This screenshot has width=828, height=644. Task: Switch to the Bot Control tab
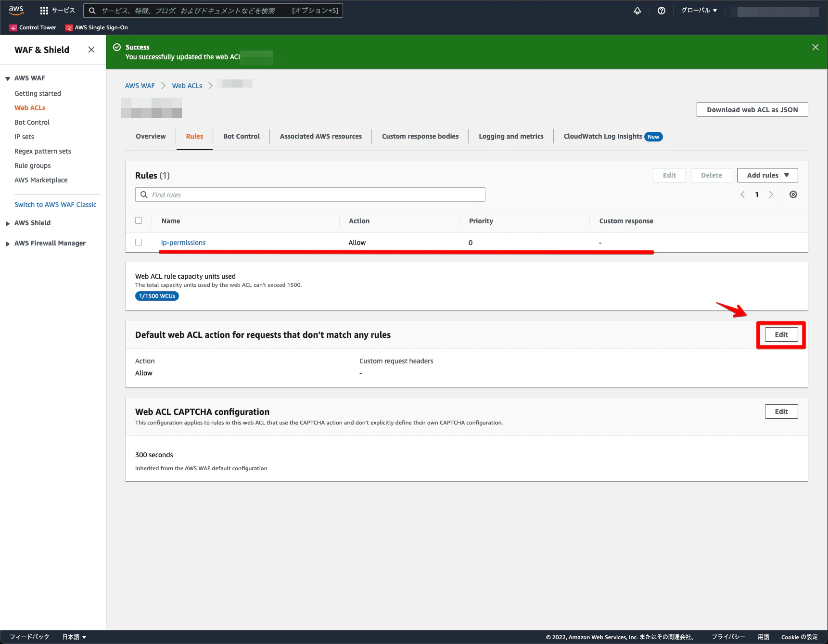click(242, 136)
